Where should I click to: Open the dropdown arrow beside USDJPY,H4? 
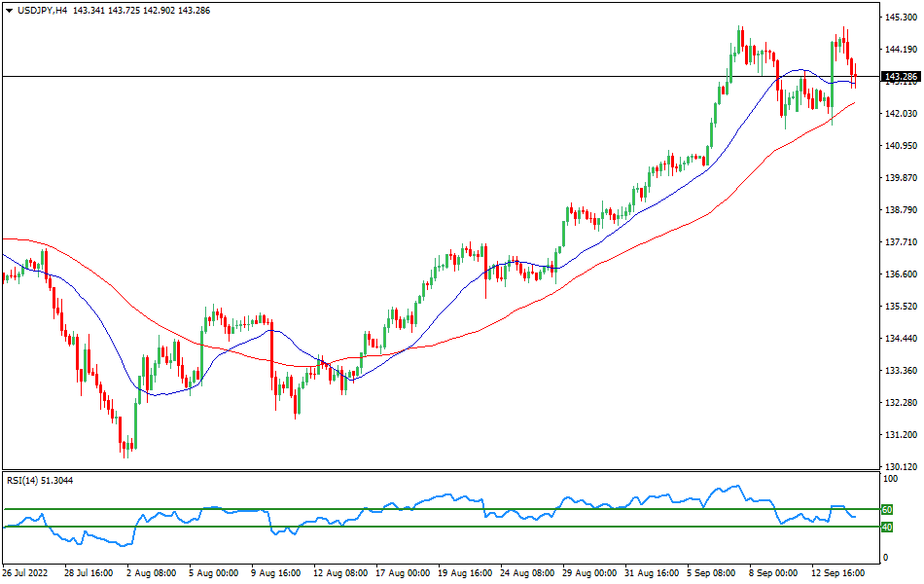(x=9, y=10)
